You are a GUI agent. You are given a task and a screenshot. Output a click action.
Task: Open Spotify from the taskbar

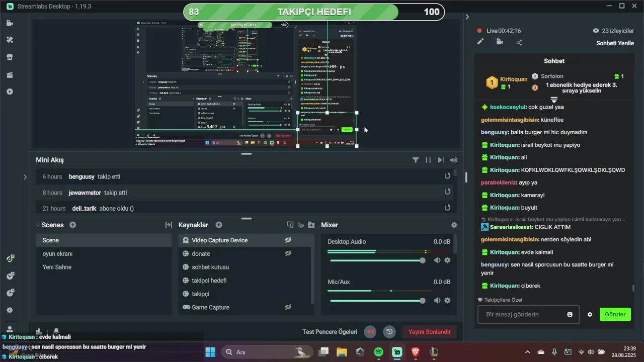coord(379,352)
